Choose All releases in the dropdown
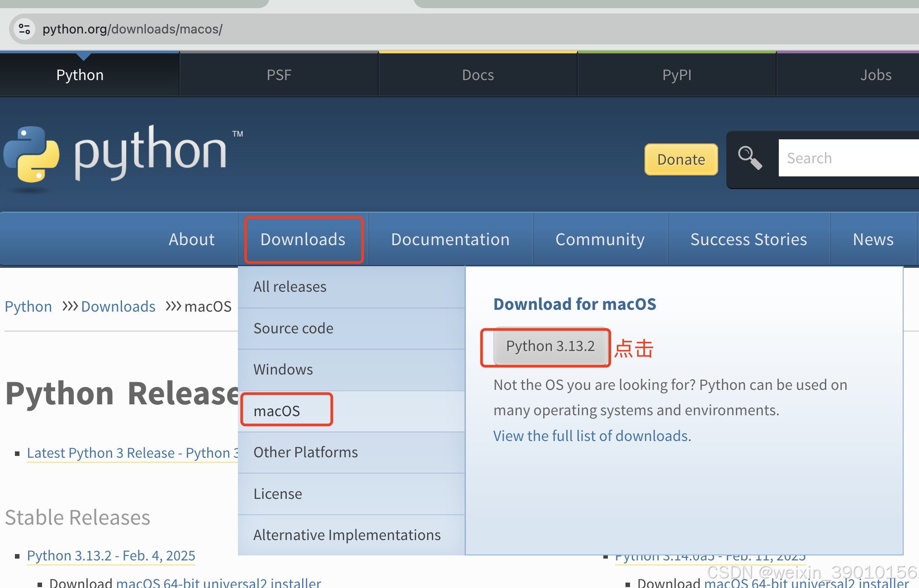This screenshot has width=919, height=588. pos(289,286)
